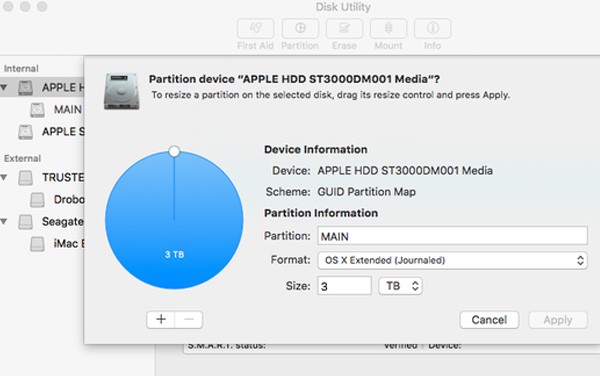Click the External section header in the sidebar

coord(22,158)
